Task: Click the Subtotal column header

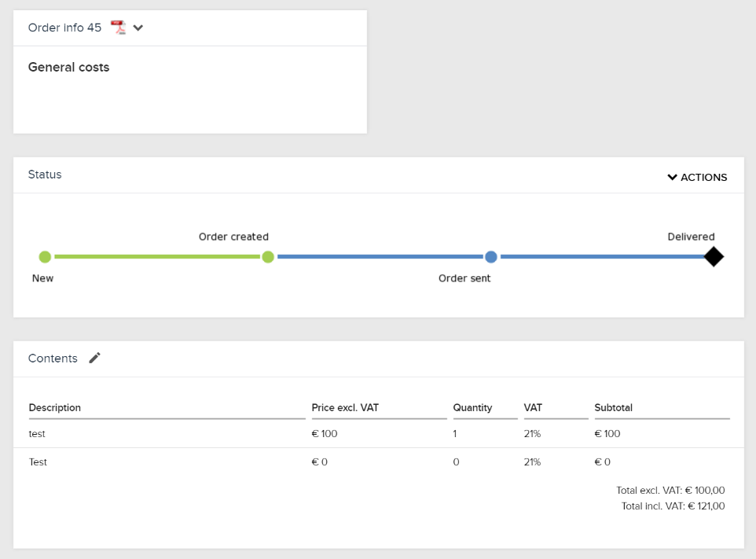Action: point(613,407)
